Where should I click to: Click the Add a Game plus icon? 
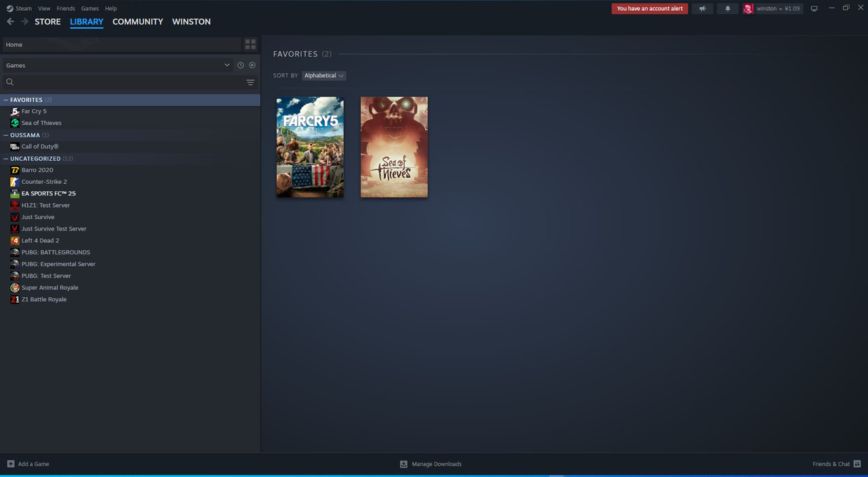(10, 464)
